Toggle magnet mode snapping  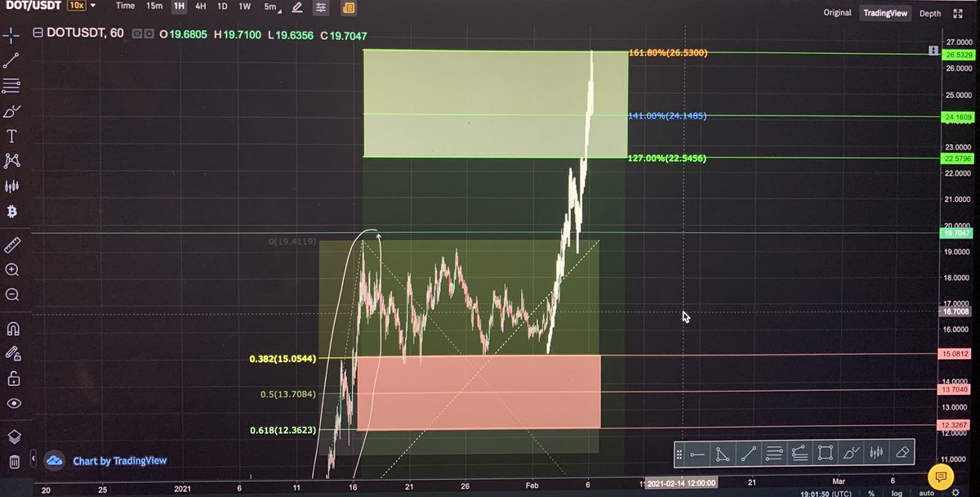[x=12, y=329]
